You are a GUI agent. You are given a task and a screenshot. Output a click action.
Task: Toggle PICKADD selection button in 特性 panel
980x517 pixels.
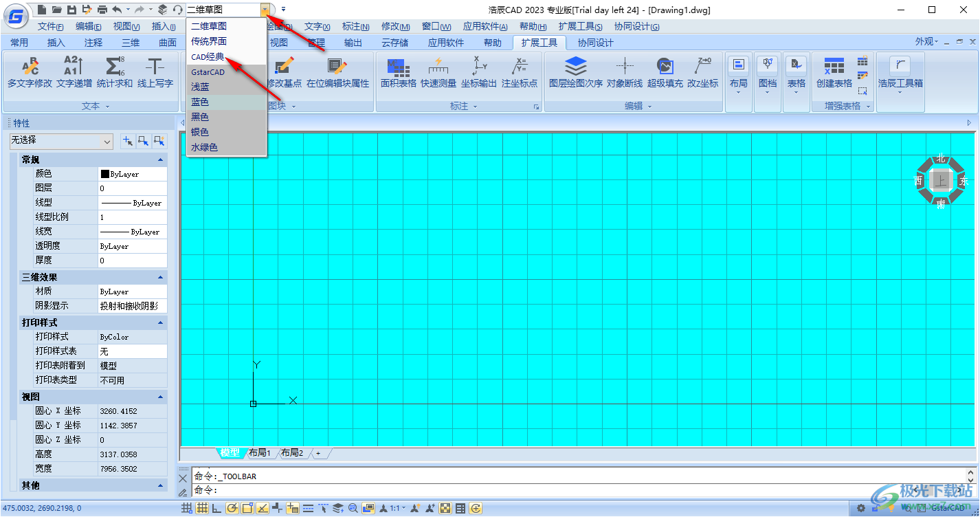click(128, 141)
